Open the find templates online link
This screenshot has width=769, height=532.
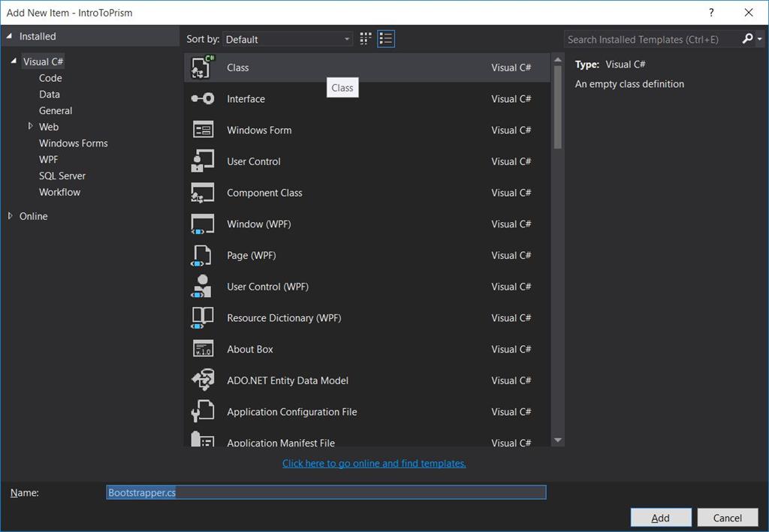[x=374, y=464]
